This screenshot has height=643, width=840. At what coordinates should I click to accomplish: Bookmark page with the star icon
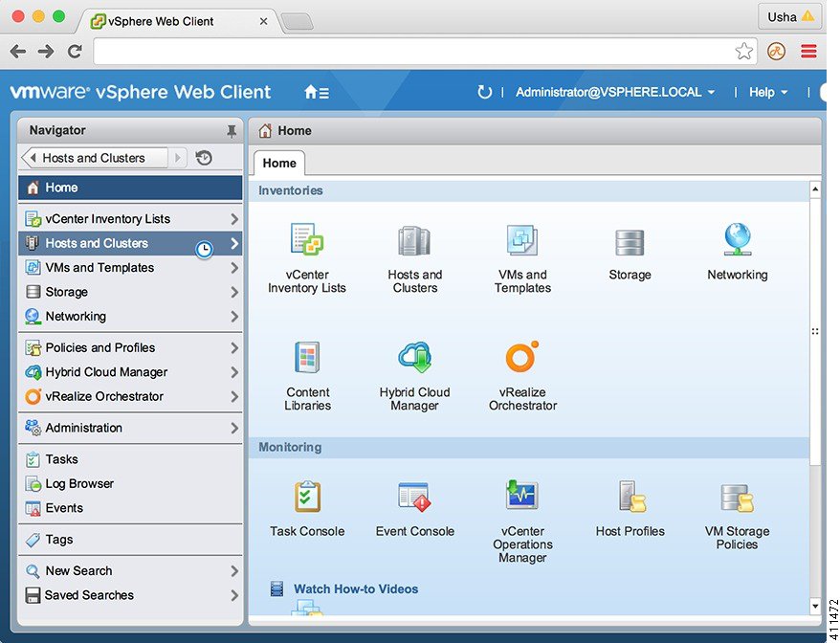(743, 52)
